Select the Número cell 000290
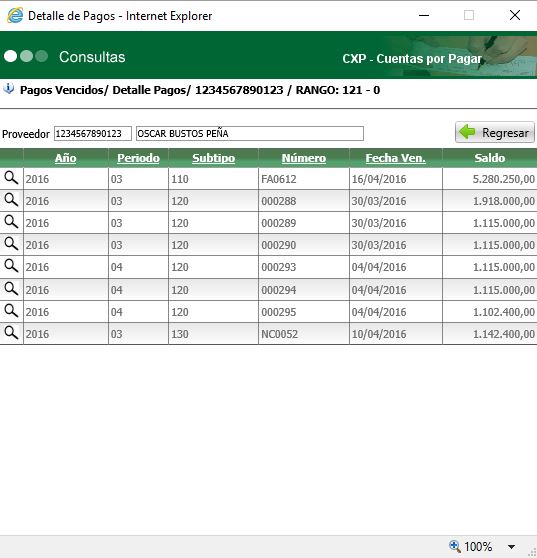Screen dimensions: 537x558 pyautogui.click(x=279, y=245)
